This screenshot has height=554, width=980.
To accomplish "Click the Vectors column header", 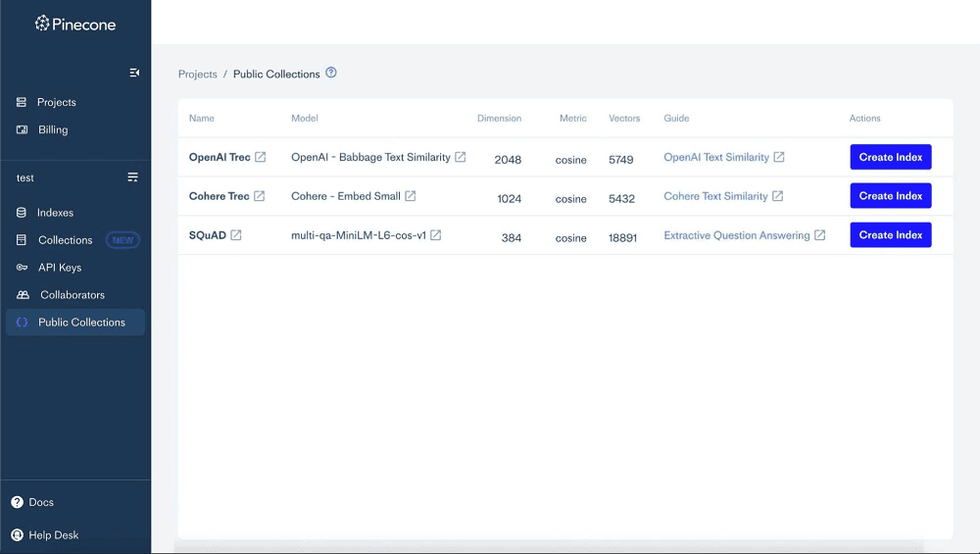I will tap(624, 119).
